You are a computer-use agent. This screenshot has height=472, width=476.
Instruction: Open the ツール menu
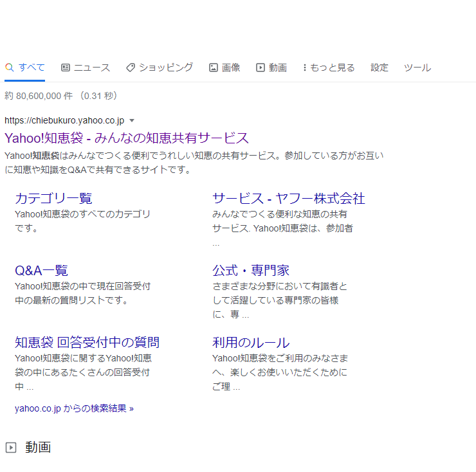(417, 68)
